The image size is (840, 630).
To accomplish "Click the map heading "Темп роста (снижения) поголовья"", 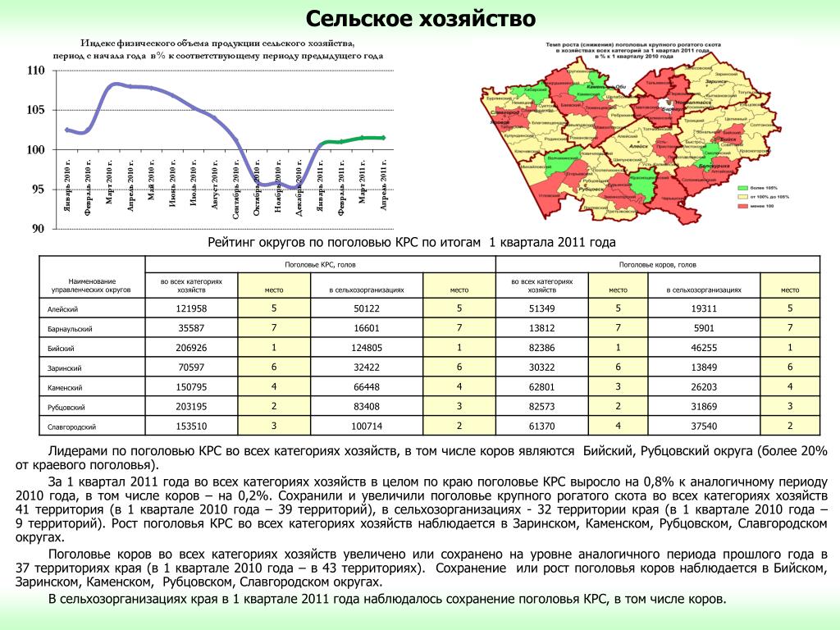I will 634,45.
